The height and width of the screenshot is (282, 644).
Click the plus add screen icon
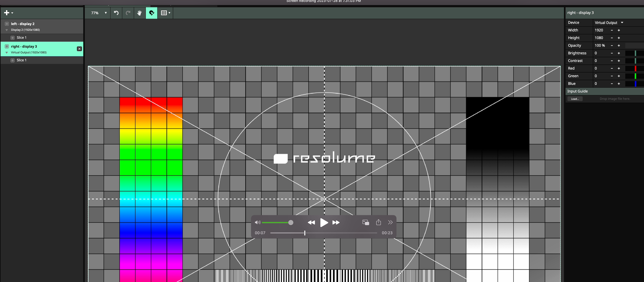(x=7, y=13)
